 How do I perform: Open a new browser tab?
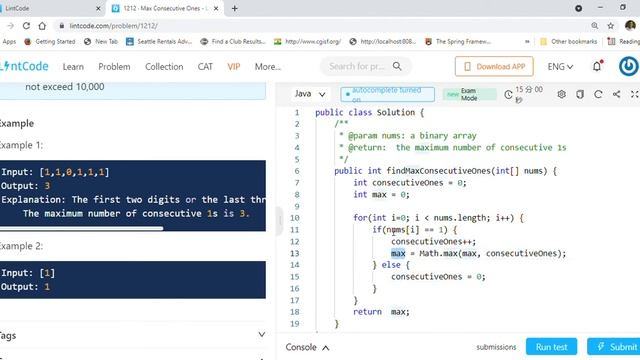click(235, 8)
